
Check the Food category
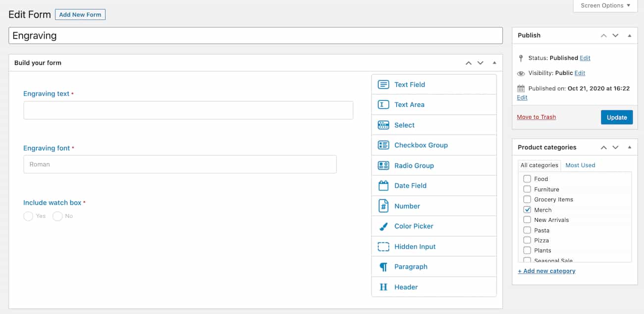pos(527,179)
